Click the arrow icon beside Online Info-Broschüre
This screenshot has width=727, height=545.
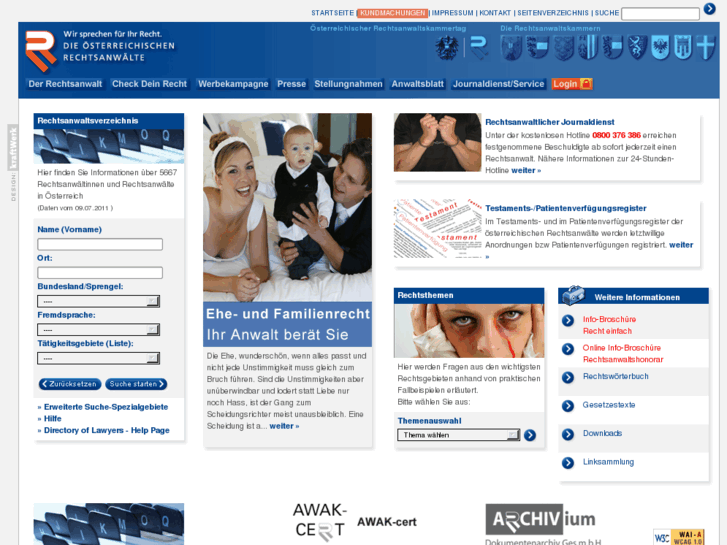click(568, 349)
